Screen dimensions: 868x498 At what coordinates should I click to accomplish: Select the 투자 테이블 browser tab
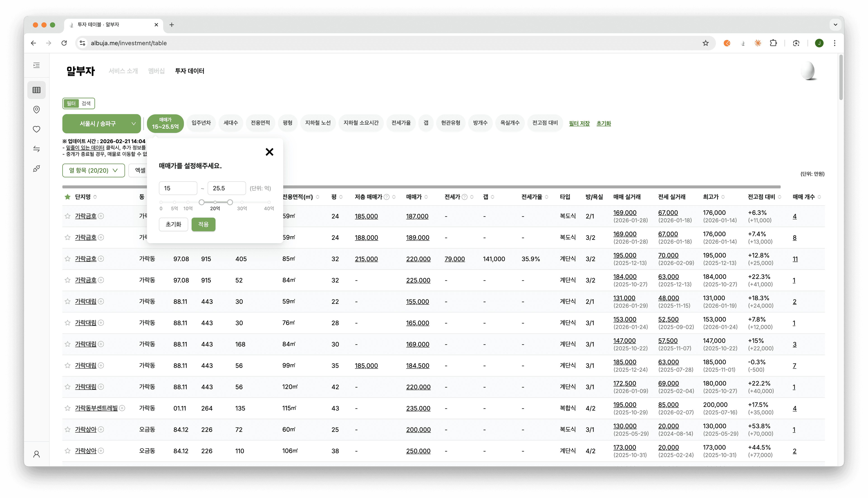[x=113, y=25]
